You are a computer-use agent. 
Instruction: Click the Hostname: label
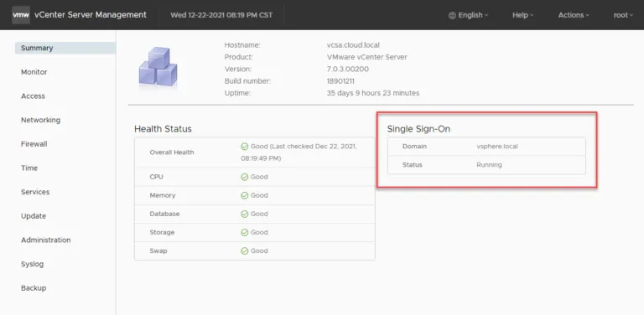(x=242, y=45)
